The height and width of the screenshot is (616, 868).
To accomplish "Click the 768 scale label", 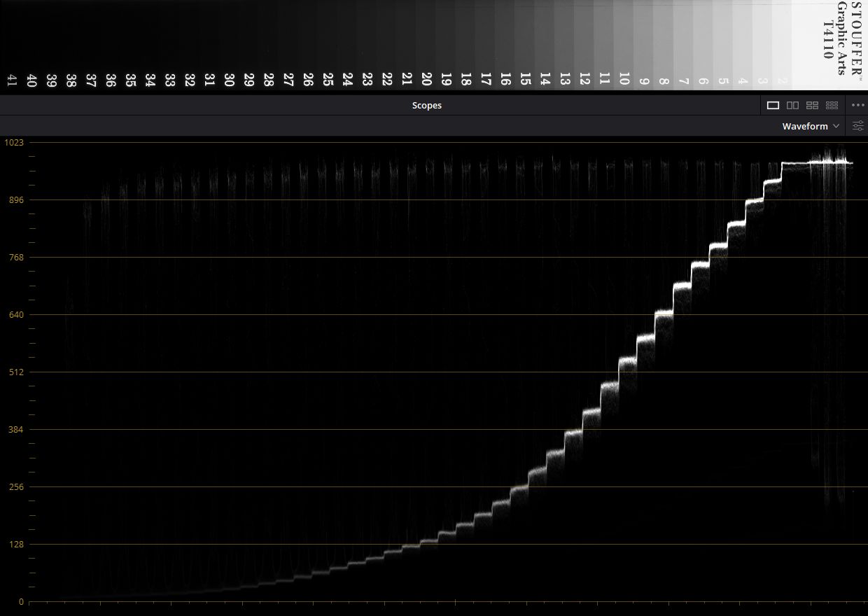I will point(15,258).
